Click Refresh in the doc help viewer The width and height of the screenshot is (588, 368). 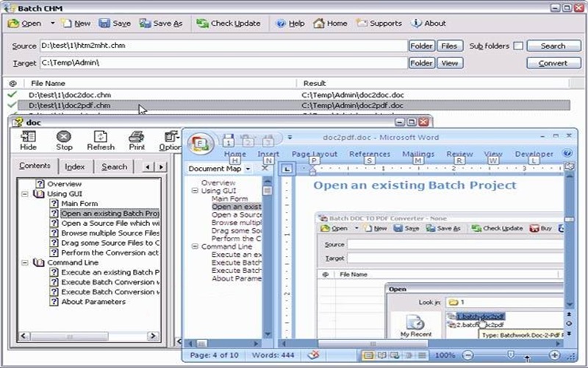coord(101,141)
